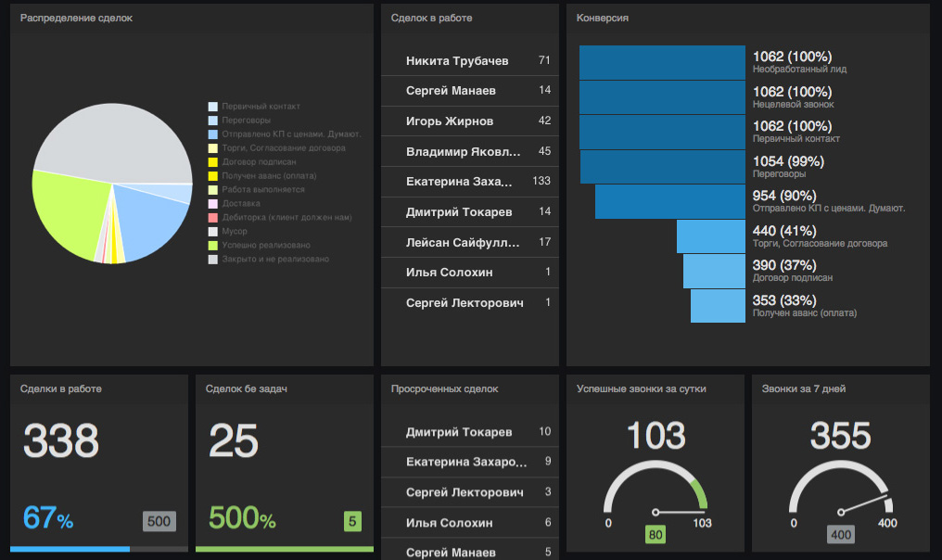Click the Договор подписан 390 (37%) funnel bar
Viewport: 942px width, 560px height.
714,272
